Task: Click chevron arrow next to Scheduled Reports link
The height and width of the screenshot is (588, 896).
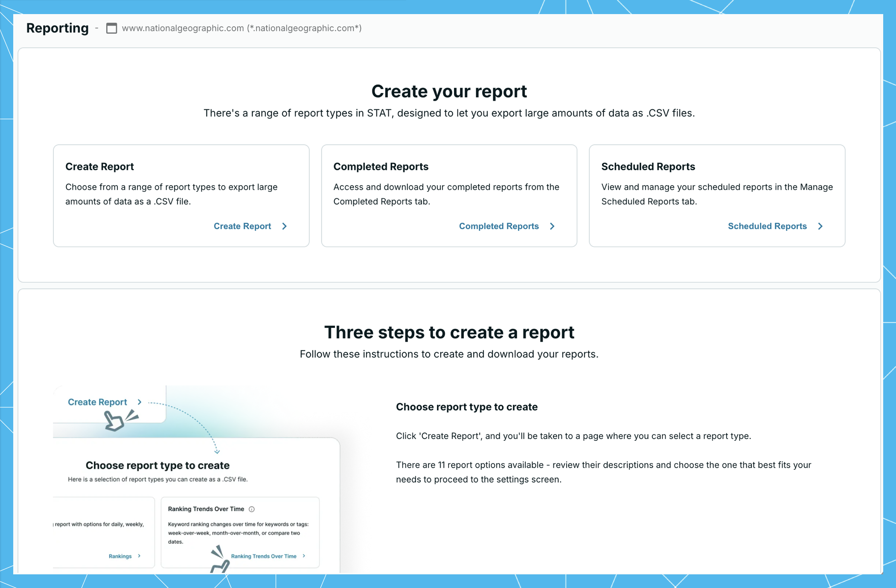Action: (820, 226)
